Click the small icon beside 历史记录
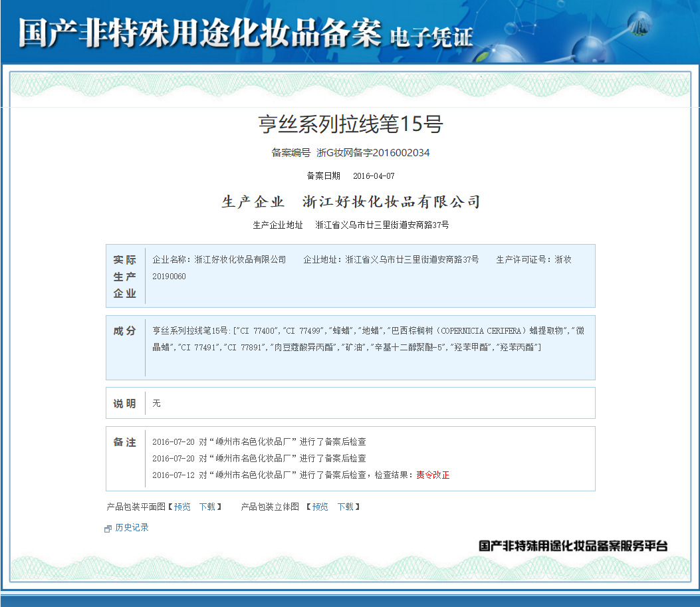 (108, 529)
